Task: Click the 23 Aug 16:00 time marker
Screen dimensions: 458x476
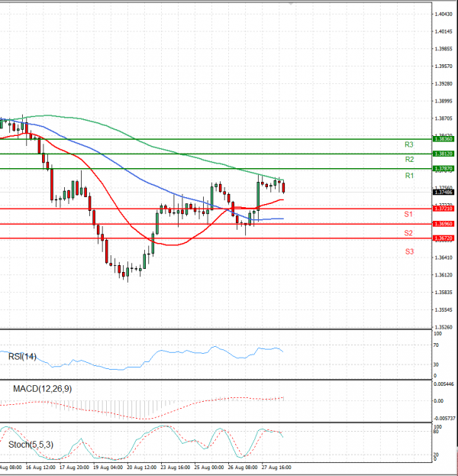Action: coord(176,468)
